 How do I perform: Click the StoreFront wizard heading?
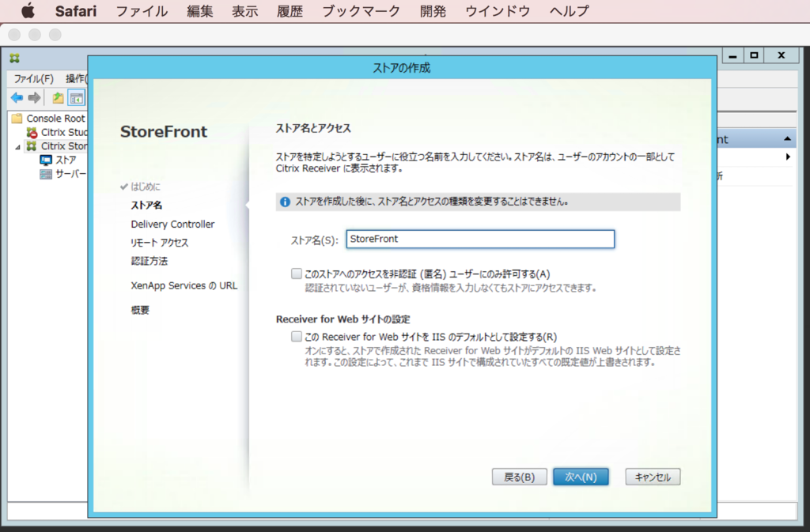click(164, 131)
